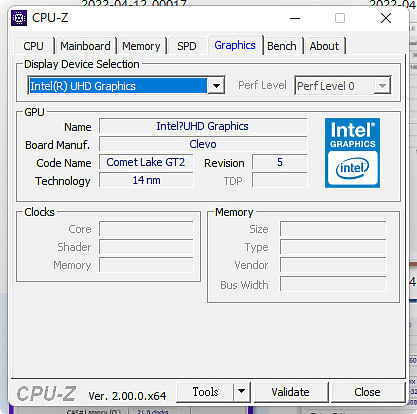Screen dimensions: 417x414
Task: Click the CPU-Z app icon in title bar
Action: coord(19,18)
